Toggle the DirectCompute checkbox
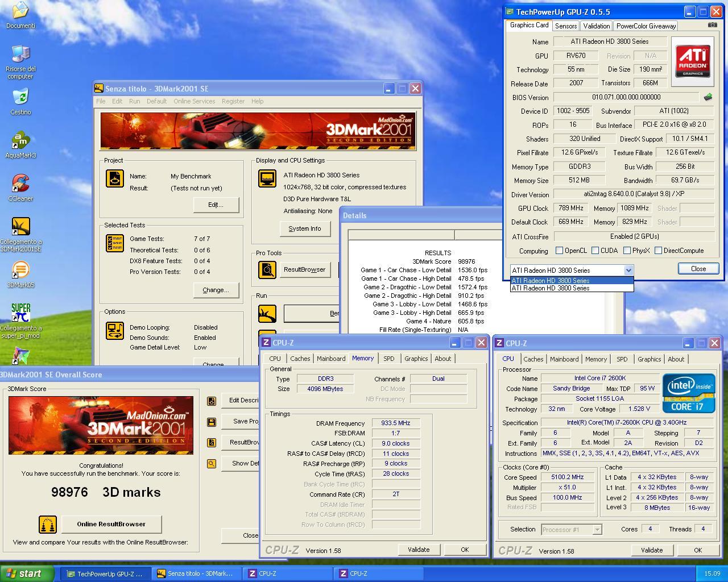Image resolution: width=728 pixels, height=582 pixels. pyautogui.click(x=658, y=251)
